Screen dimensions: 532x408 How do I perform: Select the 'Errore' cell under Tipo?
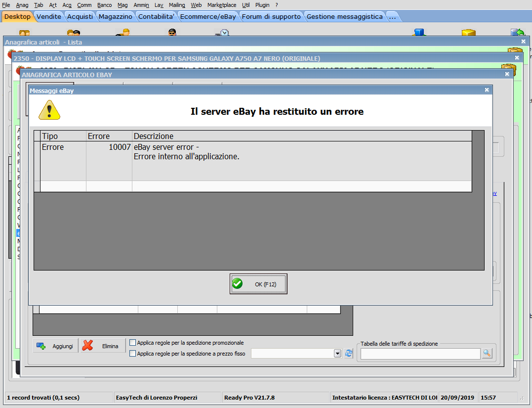tap(63, 161)
